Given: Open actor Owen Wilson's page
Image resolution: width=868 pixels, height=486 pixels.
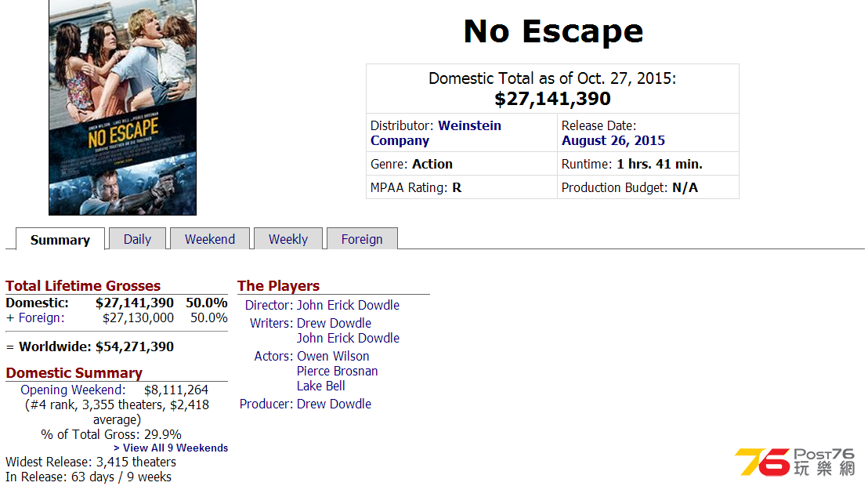Looking at the screenshot, I should click(333, 357).
